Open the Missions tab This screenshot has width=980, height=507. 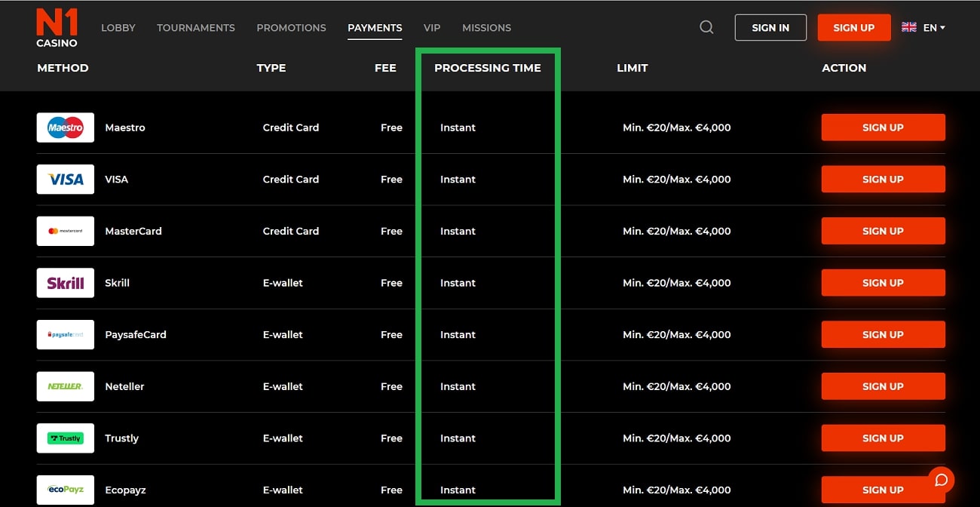point(486,27)
